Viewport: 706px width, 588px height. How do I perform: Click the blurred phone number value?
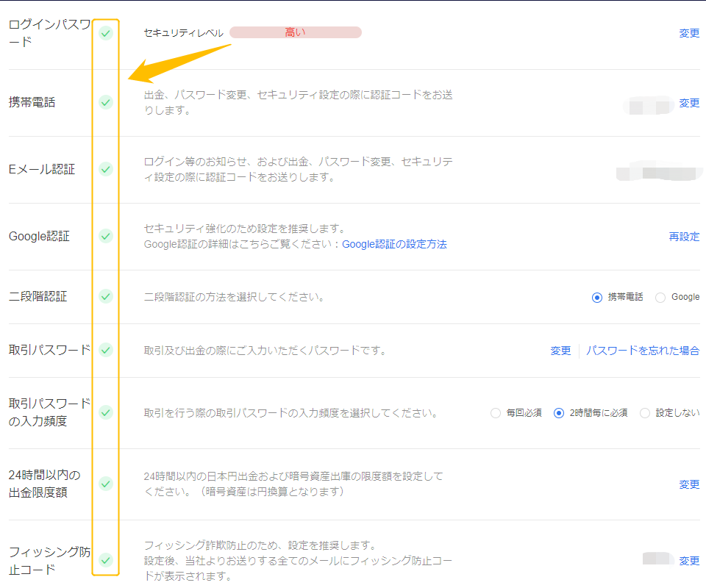649,107
